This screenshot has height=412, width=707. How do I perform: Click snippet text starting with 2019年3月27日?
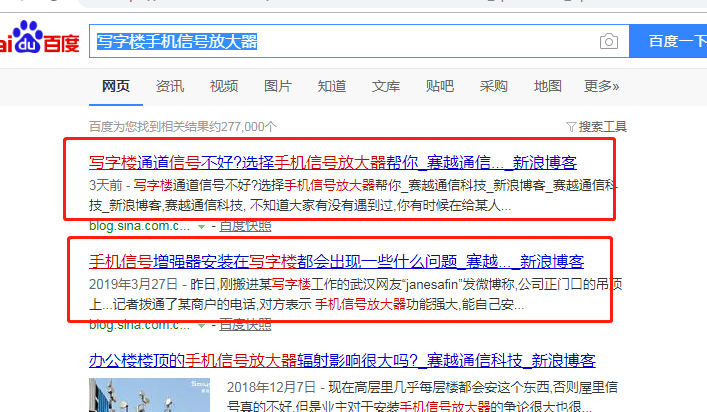coord(355,294)
